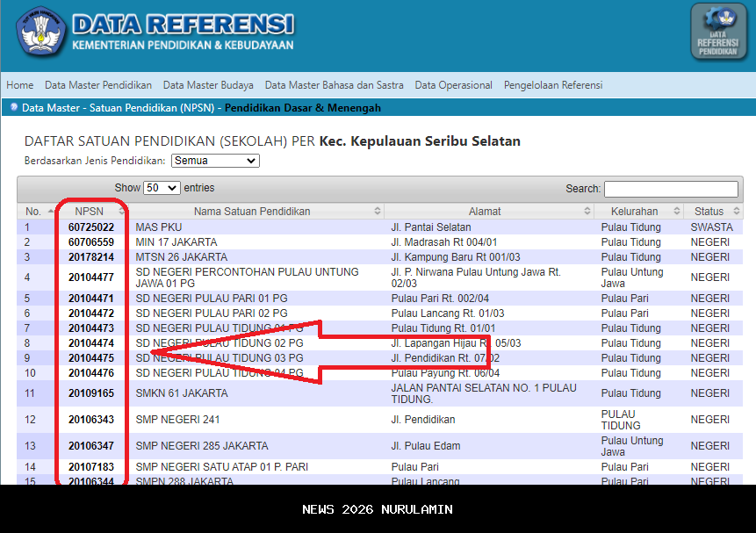
Task: Open the Data Referensi Pendidikan badge icon
Action: click(718, 32)
